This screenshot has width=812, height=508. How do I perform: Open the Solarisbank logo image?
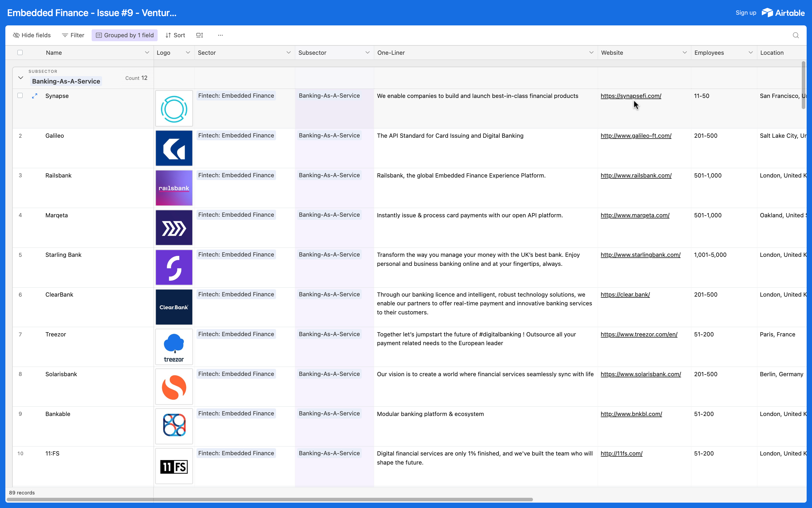(174, 387)
